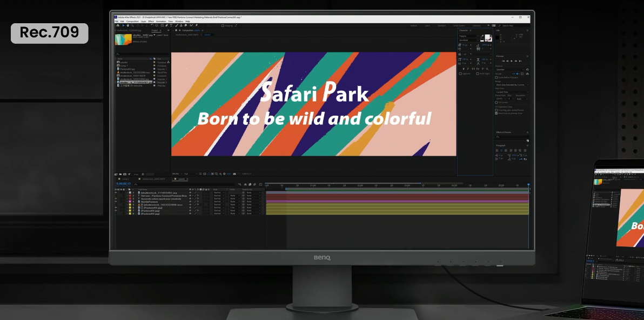Screen dimensions: 644x320
Task: Enable the Snapping checkbox
Action: [222, 25]
